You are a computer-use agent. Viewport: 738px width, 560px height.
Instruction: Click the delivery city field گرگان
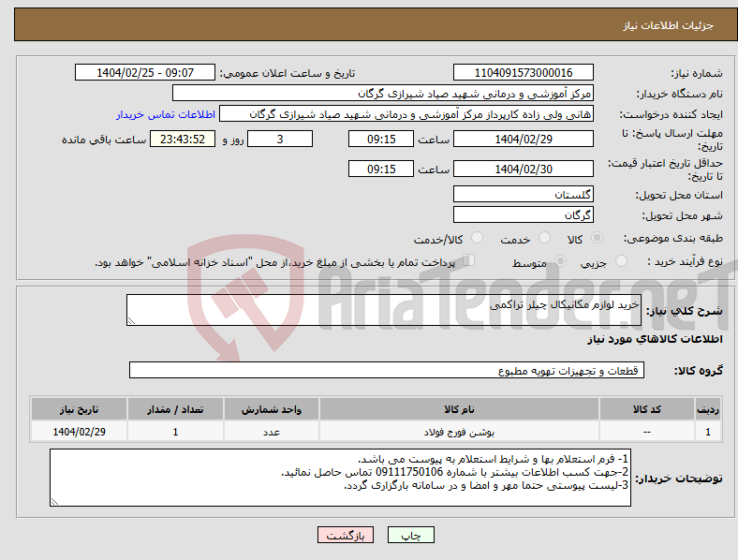(524, 214)
